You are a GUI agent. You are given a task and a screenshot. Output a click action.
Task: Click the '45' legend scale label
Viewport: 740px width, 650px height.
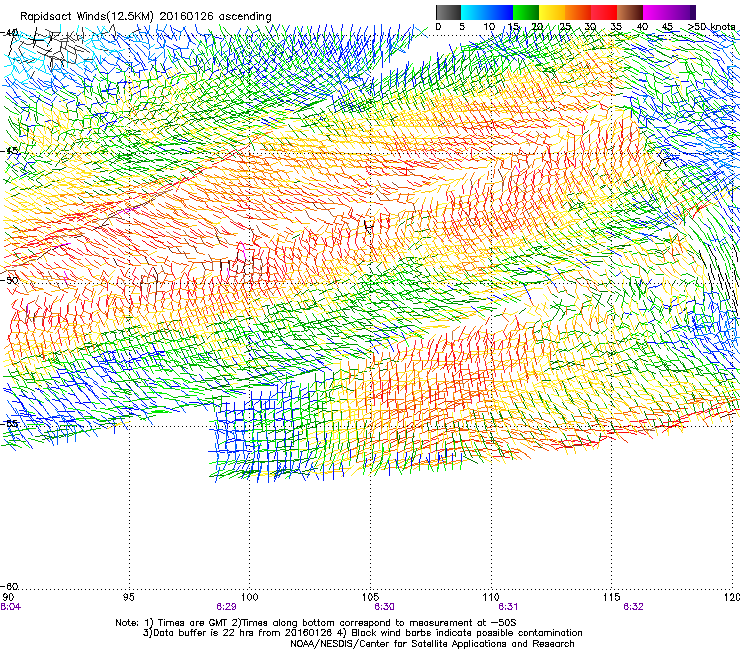667,27
